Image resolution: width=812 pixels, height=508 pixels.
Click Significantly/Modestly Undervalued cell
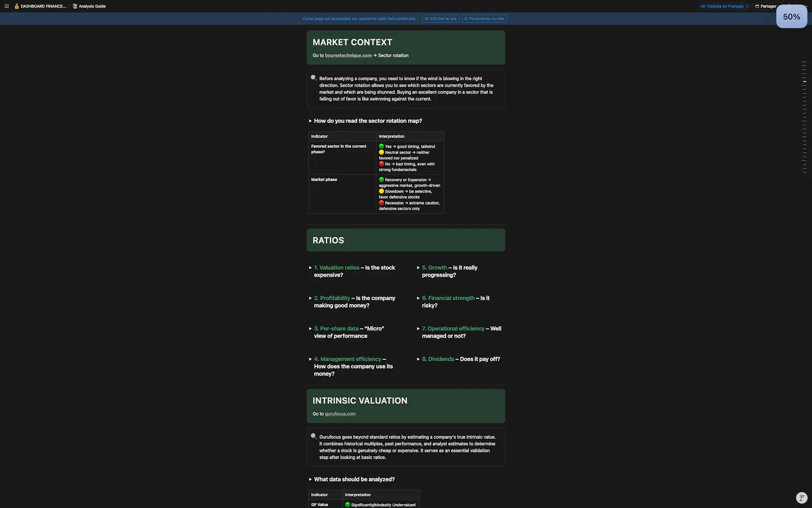coord(381,504)
